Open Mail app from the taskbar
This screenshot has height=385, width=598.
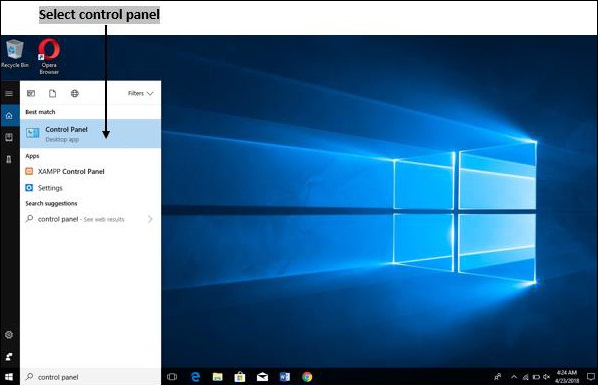click(262, 377)
